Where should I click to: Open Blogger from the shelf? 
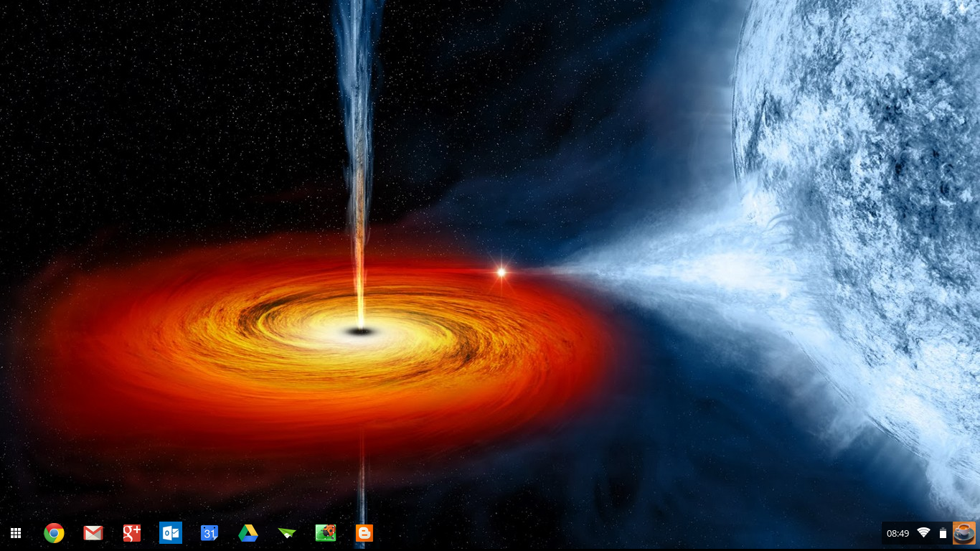[364, 533]
